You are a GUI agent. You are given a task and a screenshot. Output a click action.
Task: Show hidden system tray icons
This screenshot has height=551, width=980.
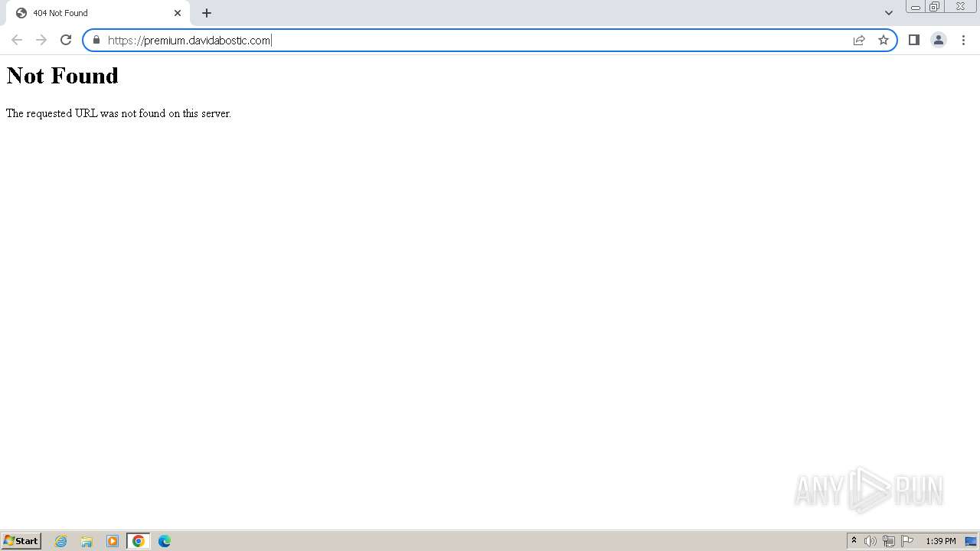click(854, 541)
